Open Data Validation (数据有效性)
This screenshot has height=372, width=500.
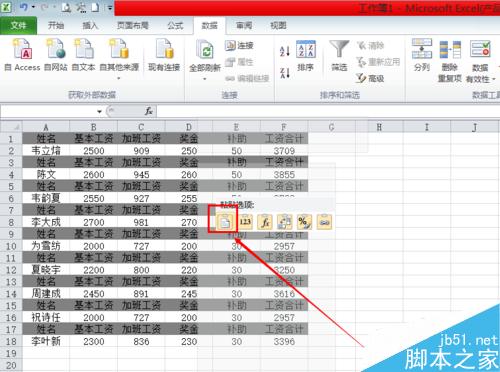tap(480, 61)
